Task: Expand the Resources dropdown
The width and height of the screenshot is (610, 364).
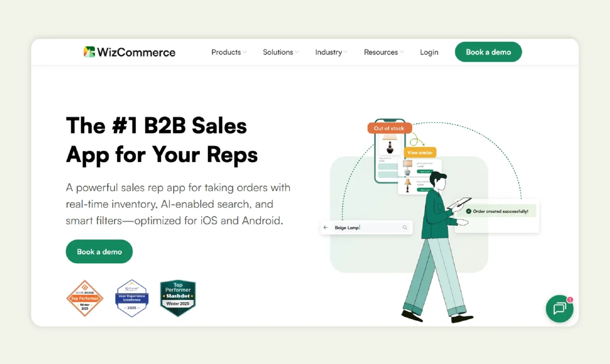Action: 383,52
